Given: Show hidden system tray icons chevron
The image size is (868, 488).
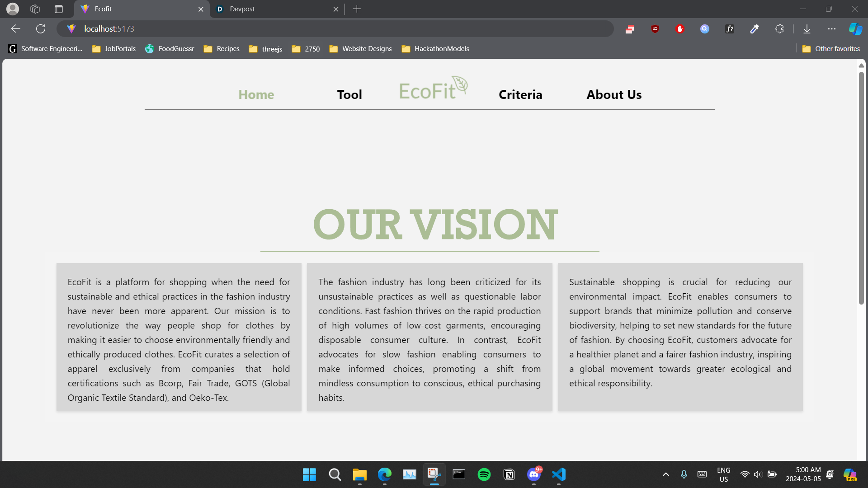Looking at the screenshot, I should (665, 474).
